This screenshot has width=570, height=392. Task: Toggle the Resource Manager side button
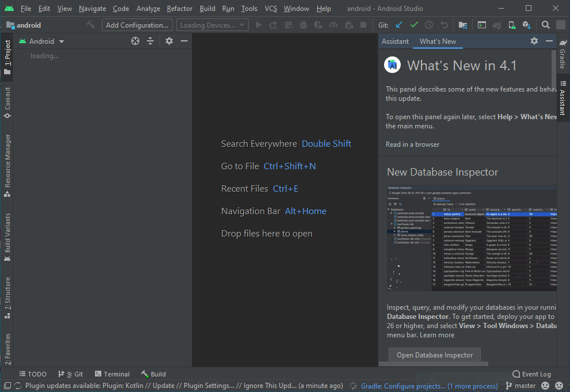[x=7, y=166]
